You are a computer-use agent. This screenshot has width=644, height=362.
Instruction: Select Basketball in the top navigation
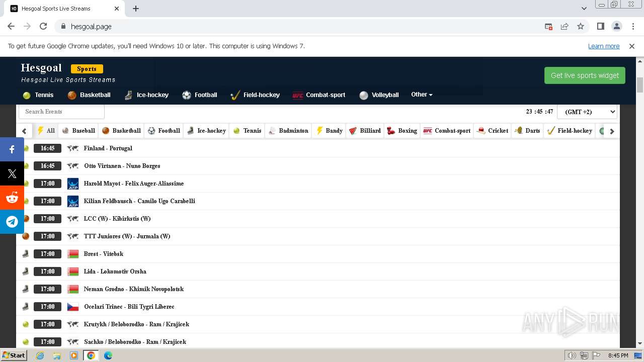(89, 95)
